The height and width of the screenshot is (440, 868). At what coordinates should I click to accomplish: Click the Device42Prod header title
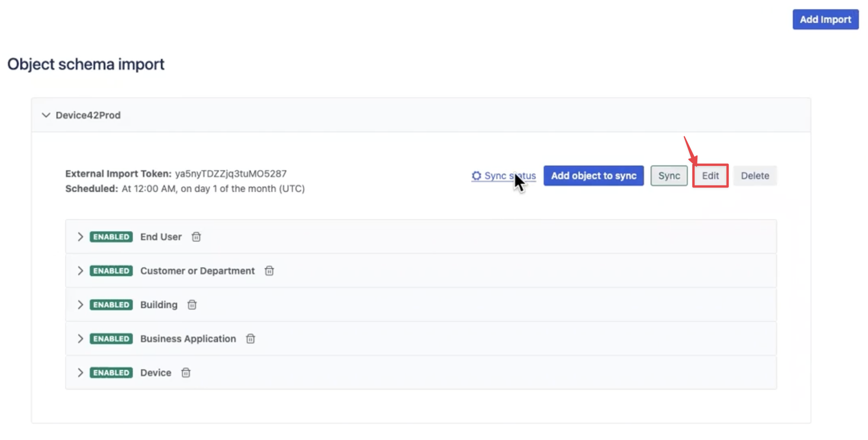[88, 115]
